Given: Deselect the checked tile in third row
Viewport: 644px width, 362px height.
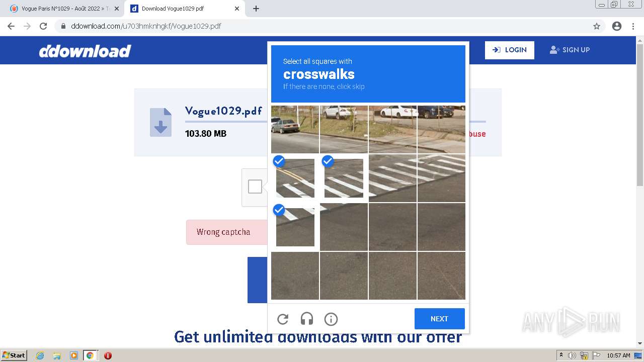Looking at the screenshot, I should 295,227.
